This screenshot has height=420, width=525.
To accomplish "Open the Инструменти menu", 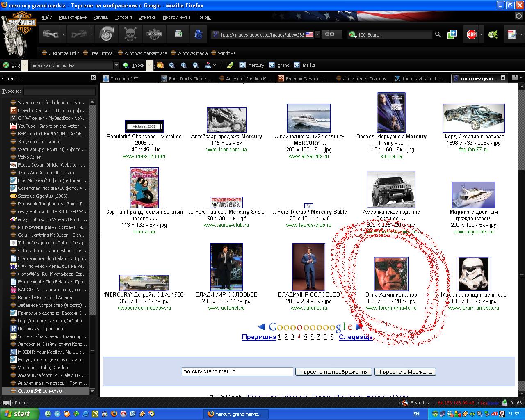I will (176, 17).
